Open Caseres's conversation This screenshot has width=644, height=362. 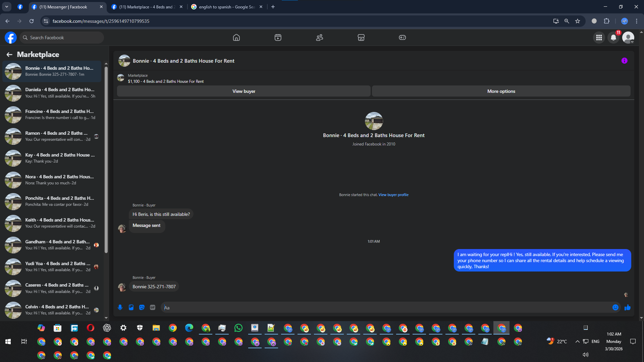pos(52,288)
